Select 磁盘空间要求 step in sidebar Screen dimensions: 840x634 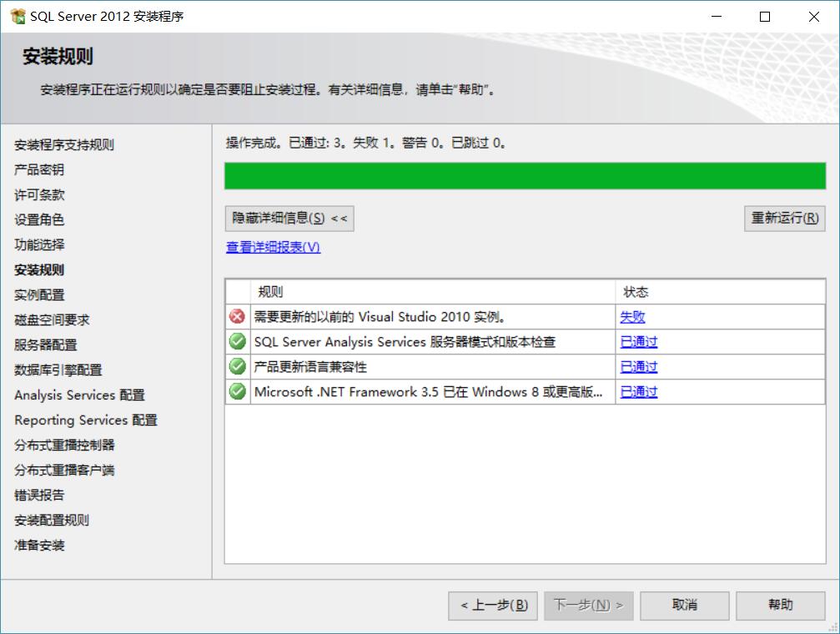pyautogui.click(x=52, y=320)
